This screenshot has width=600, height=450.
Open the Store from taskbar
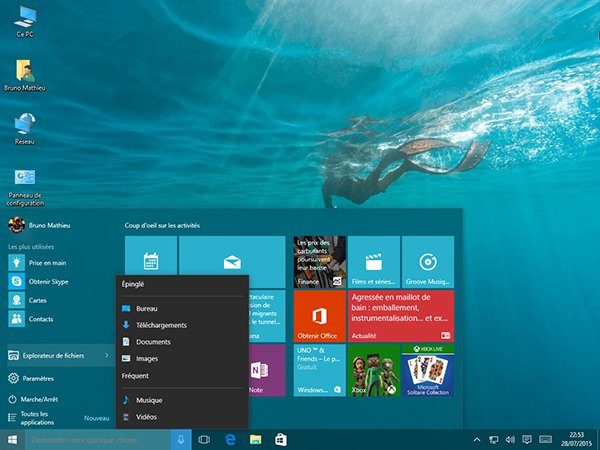281,440
